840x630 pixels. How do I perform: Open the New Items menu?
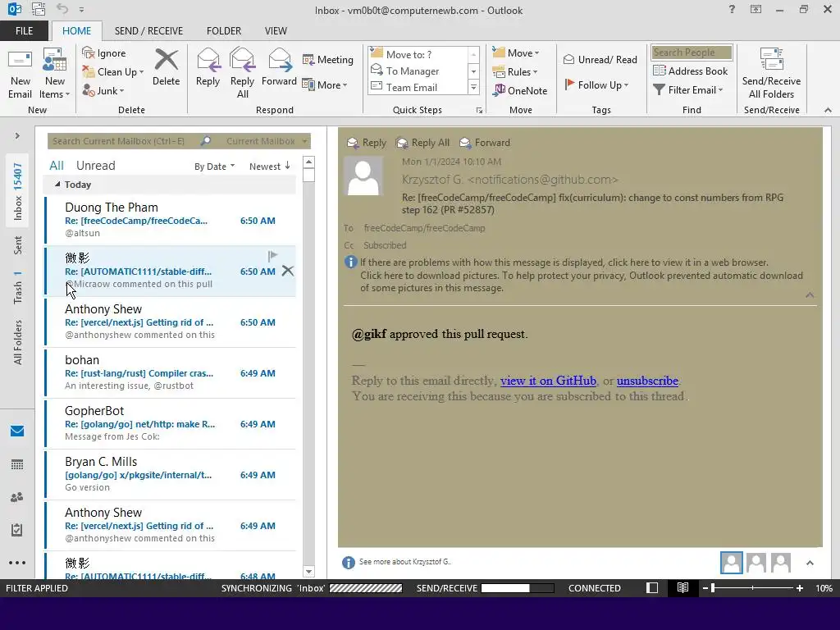(x=55, y=74)
